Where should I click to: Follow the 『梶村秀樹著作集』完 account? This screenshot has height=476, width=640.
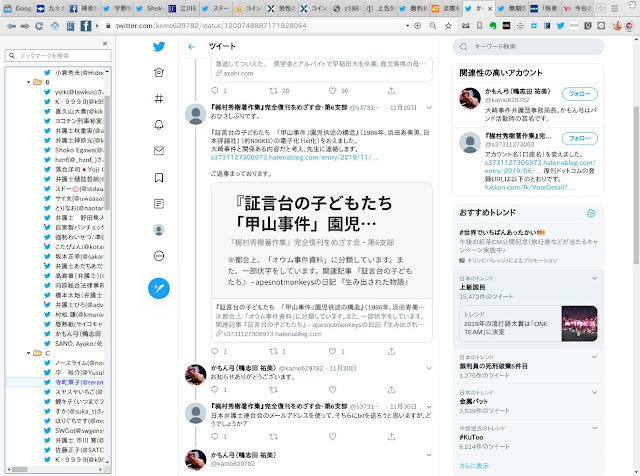pos(580,138)
